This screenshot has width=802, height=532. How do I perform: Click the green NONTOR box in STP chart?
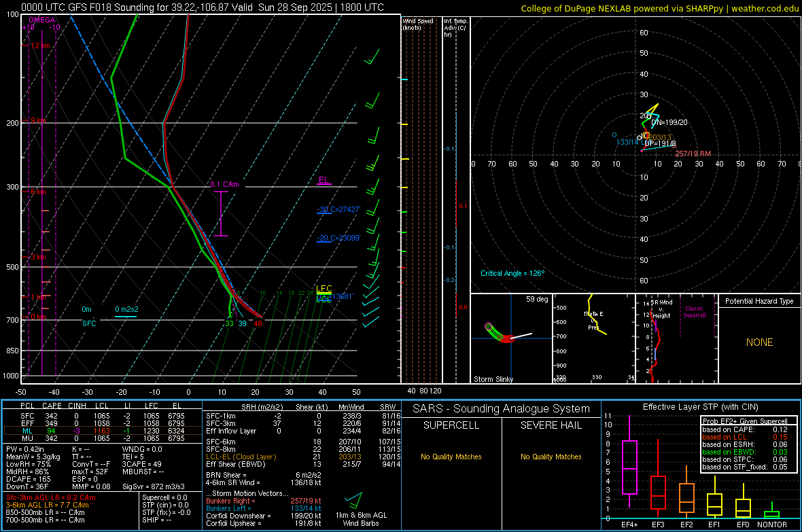(x=772, y=514)
